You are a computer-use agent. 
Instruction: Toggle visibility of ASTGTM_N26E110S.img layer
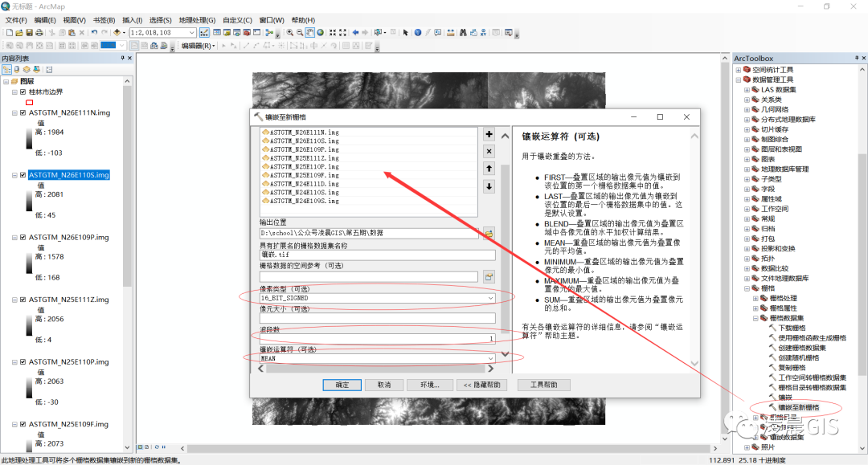click(x=23, y=175)
